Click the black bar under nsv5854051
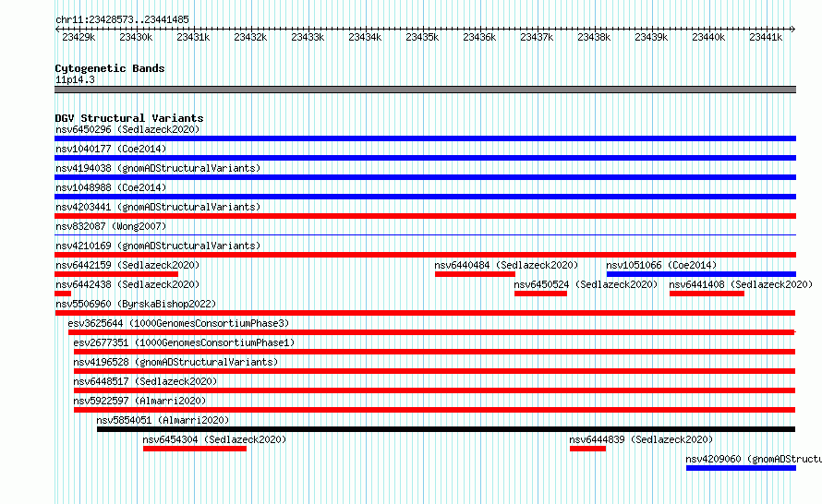 [446, 429]
